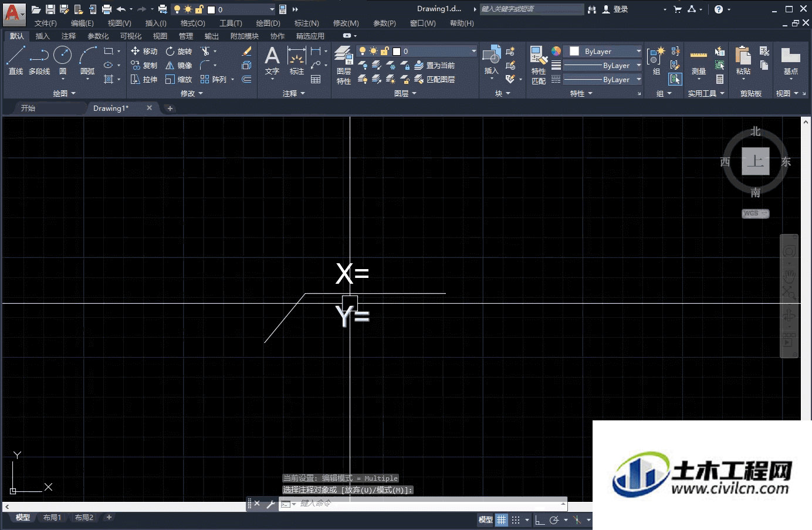Expand the Properties (特性) panel
The height and width of the screenshot is (530, 812).
coord(581,93)
